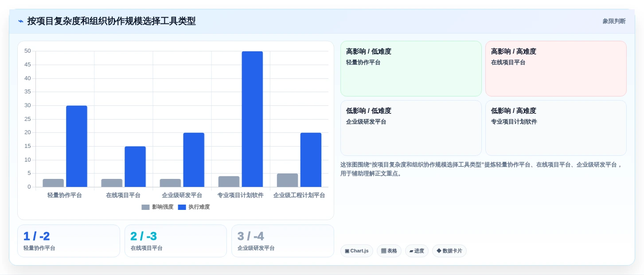The image size is (644, 275).
Task: Click the 企业级研发平台 x-axis label
Action: (182, 195)
